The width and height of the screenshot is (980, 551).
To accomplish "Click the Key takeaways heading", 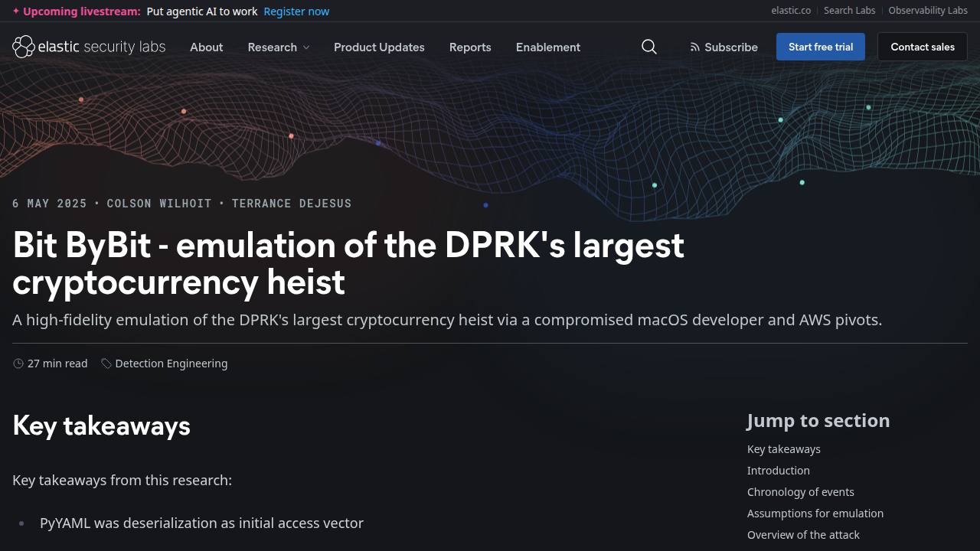I will (102, 425).
